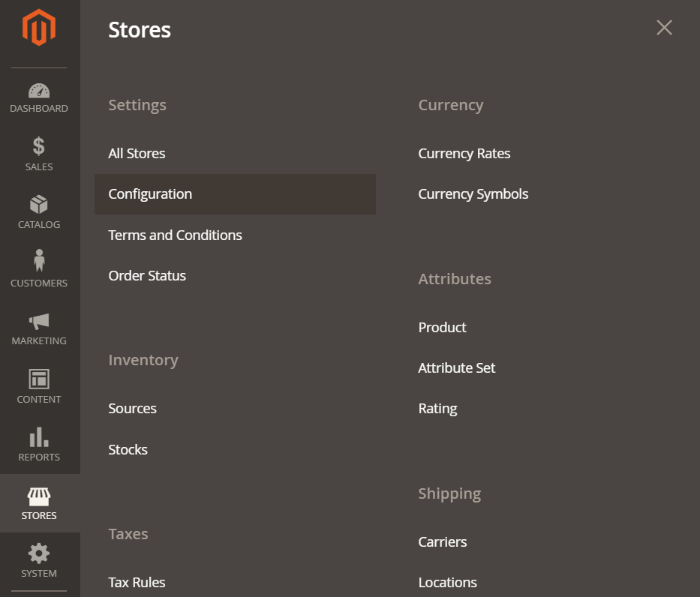700x597 pixels.
Task: Close the Stores menu panel
Action: point(664,28)
